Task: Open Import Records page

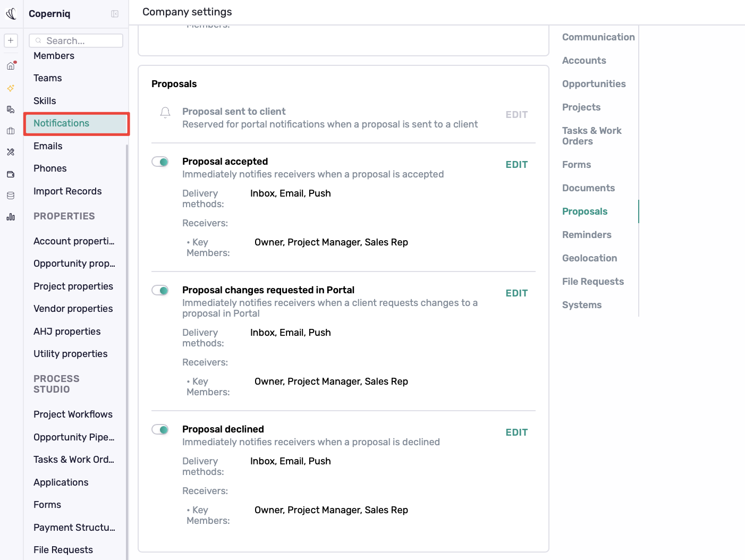Action: (x=67, y=191)
